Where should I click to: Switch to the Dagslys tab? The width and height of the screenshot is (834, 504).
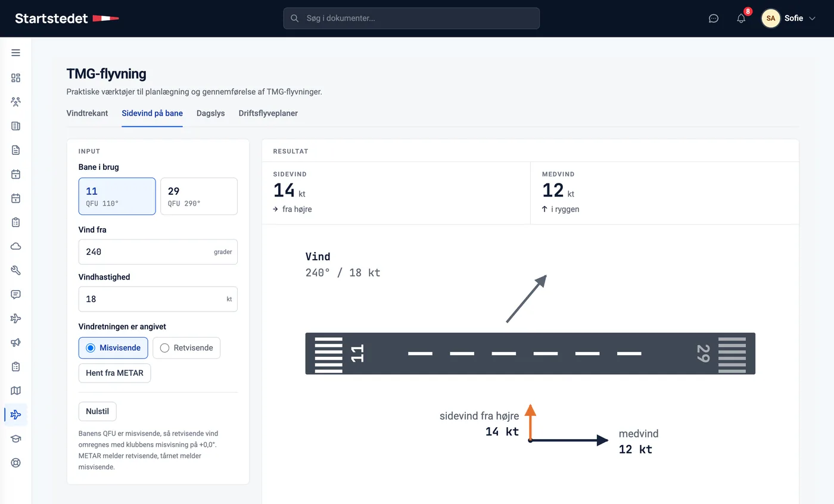(x=210, y=113)
